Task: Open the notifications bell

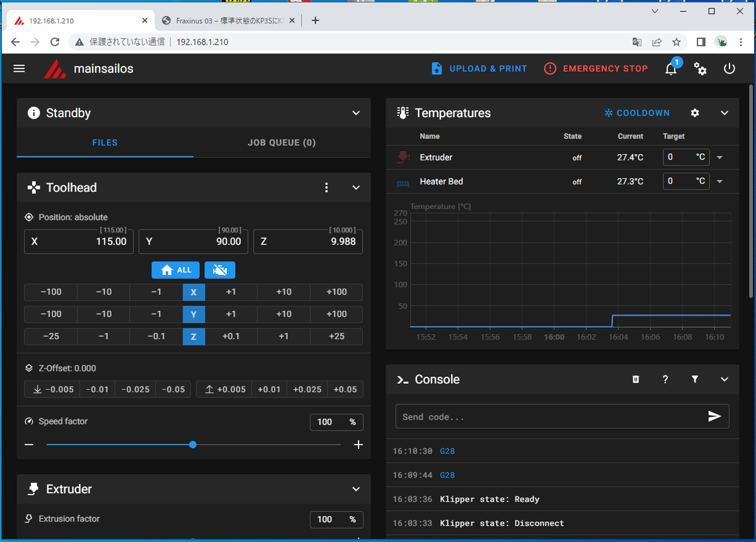Action: pos(671,69)
